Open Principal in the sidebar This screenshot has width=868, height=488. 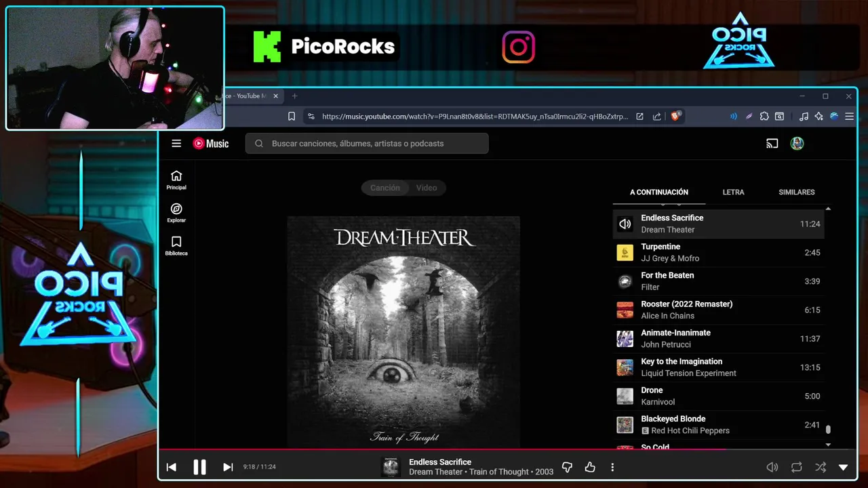(176, 180)
